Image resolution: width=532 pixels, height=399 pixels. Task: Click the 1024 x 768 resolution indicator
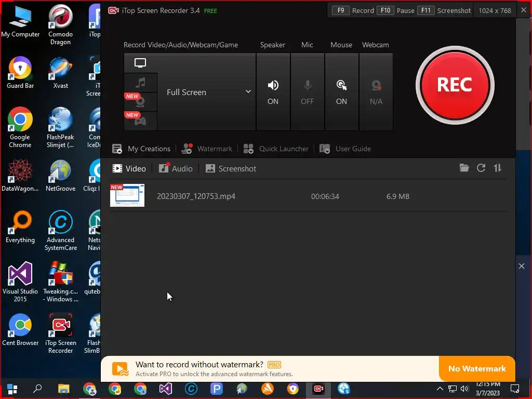tap(495, 10)
